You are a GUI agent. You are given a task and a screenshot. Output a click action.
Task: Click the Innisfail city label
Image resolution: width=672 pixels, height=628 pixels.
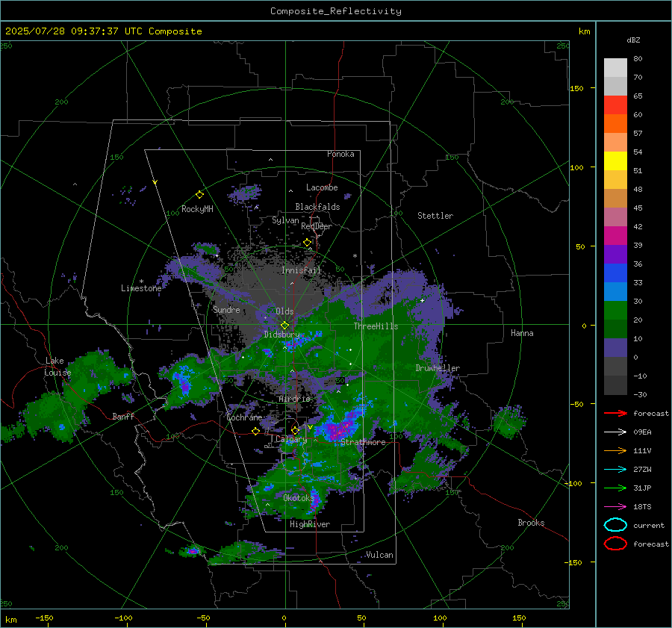301,270
